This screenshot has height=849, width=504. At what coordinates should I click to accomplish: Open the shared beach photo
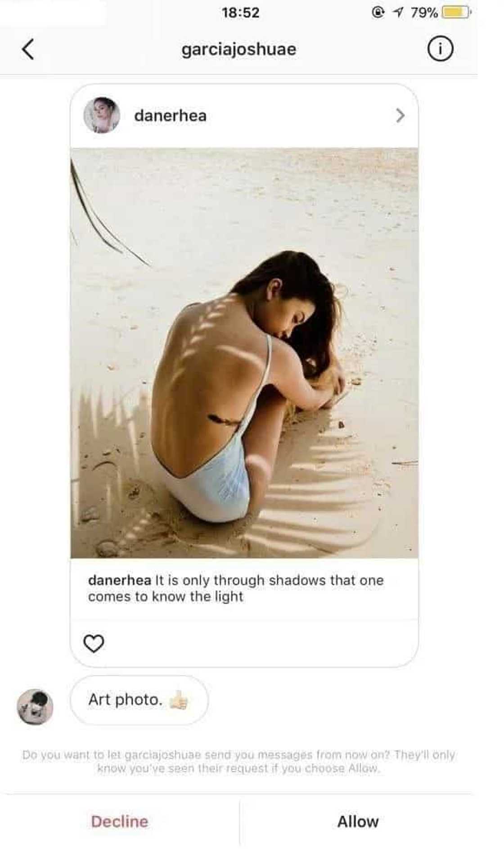click(244, 353)
